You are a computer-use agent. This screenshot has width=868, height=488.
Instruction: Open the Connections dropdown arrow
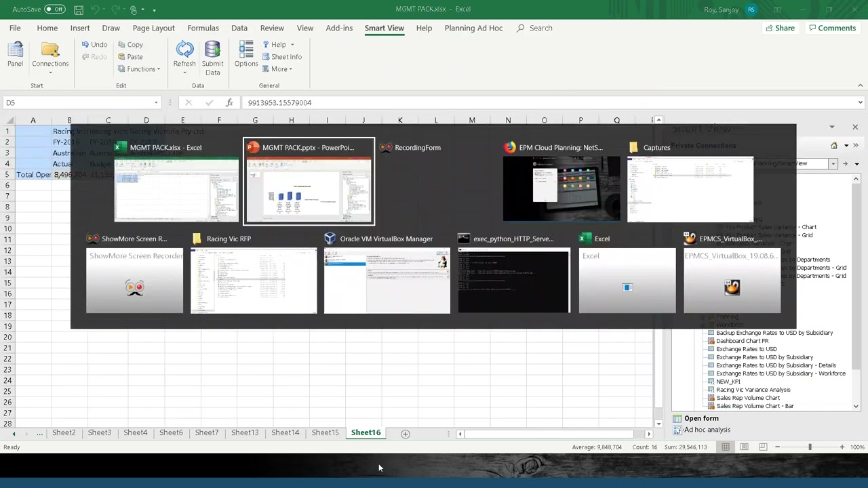pyautogui.click(x=50, y=73)
